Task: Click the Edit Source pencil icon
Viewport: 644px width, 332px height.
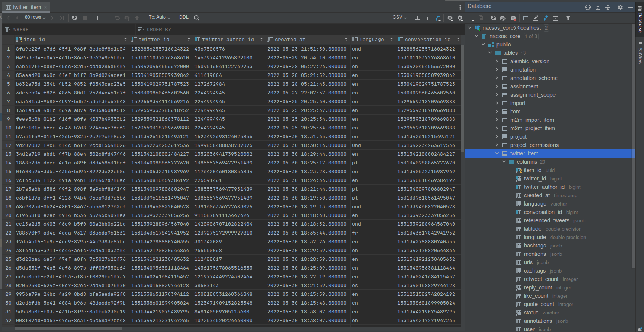Action: [536, 18]
